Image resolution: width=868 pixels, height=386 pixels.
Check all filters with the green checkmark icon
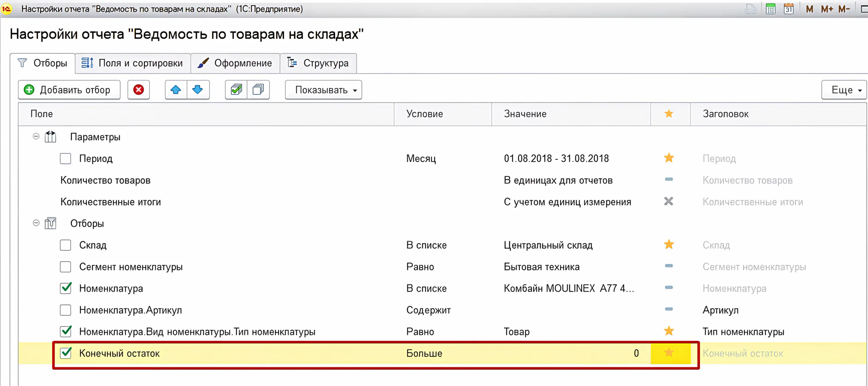(236, 90)
